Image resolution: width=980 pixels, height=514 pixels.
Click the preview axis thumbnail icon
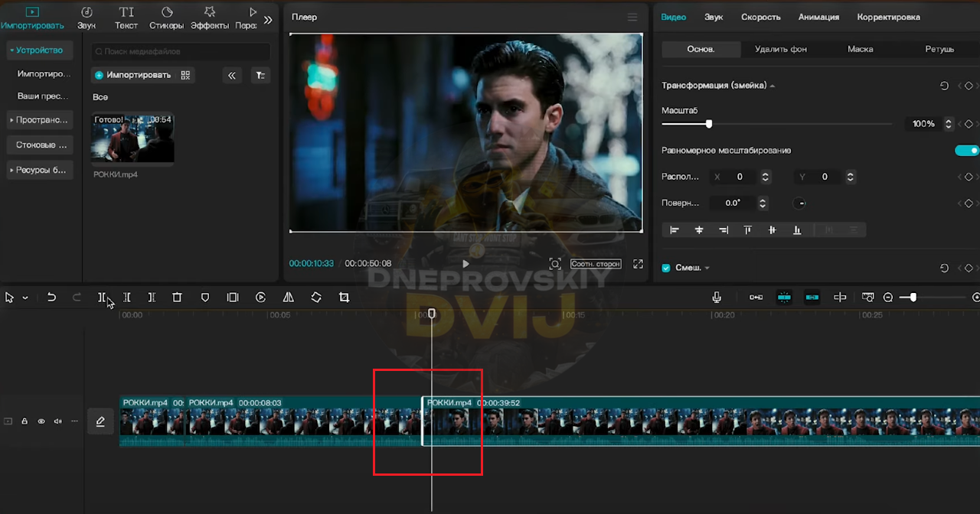coord(867,298)
